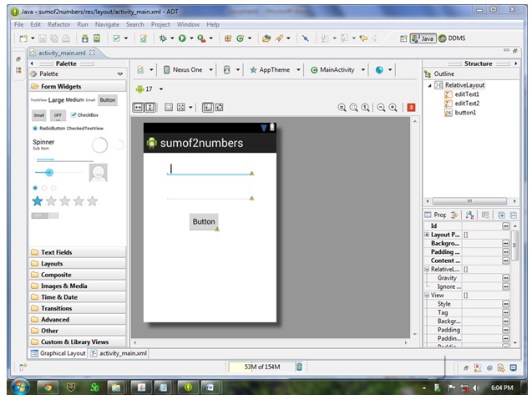This screenshot has width=532, height=400.
Task: Open the Android Virtual Device Manager icon
Action: tap(97, 38)
